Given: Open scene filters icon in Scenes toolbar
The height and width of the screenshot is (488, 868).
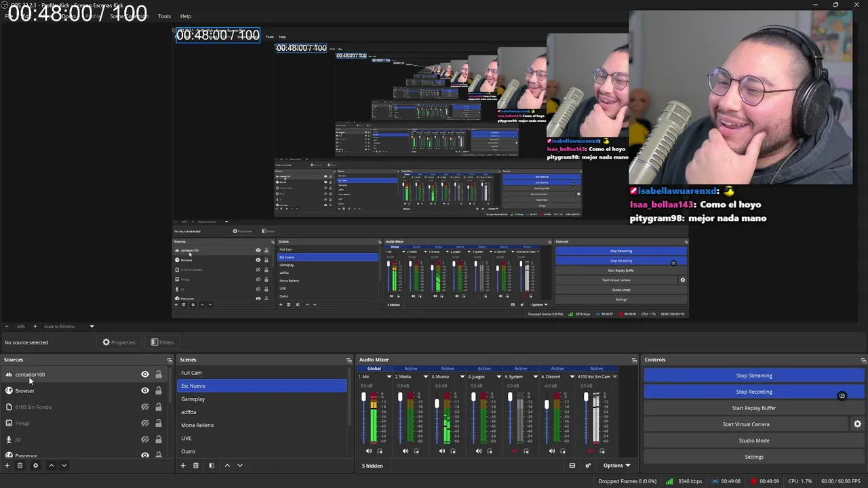Looking at the screenshot, I should point(211,466).
